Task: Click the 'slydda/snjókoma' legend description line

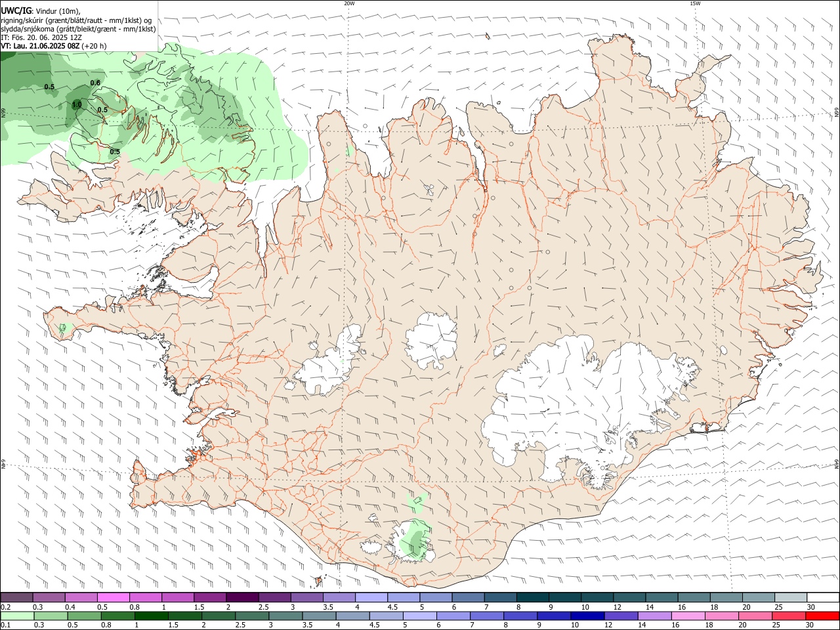Action: (x=78, y=29)
